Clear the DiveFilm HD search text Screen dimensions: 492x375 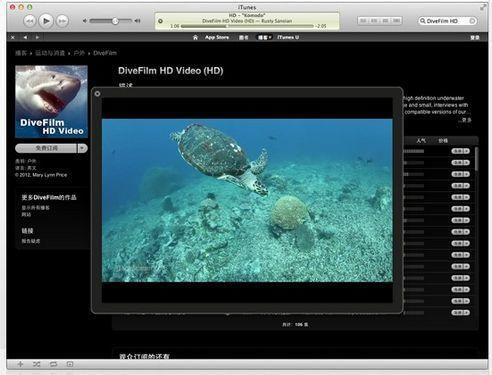pos(472,21)
